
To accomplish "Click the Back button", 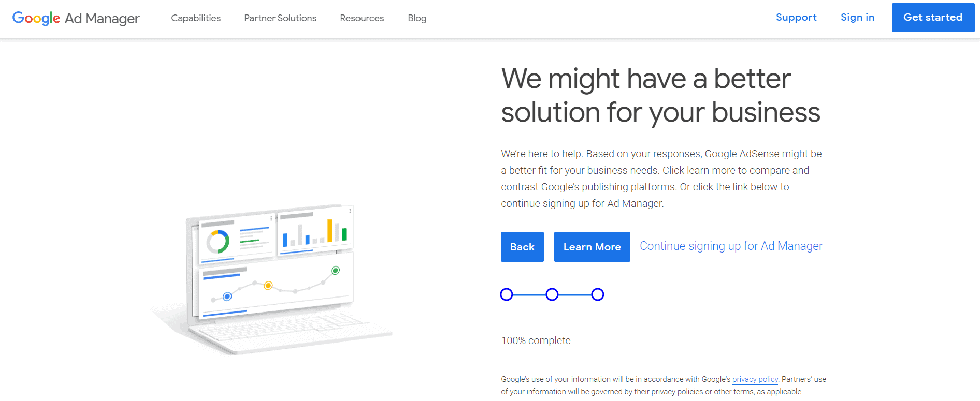I will pyautogui.click(x=522, y=247).
